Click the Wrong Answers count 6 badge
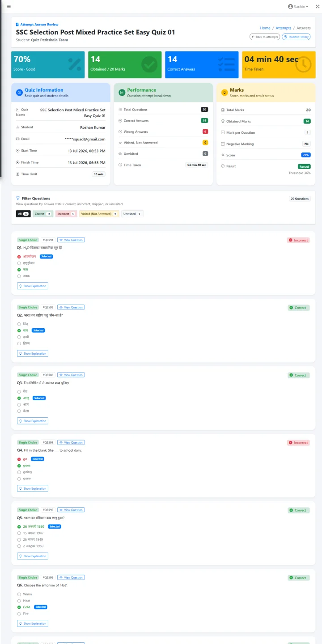The image size is (322, 644). tap(205, 131)
